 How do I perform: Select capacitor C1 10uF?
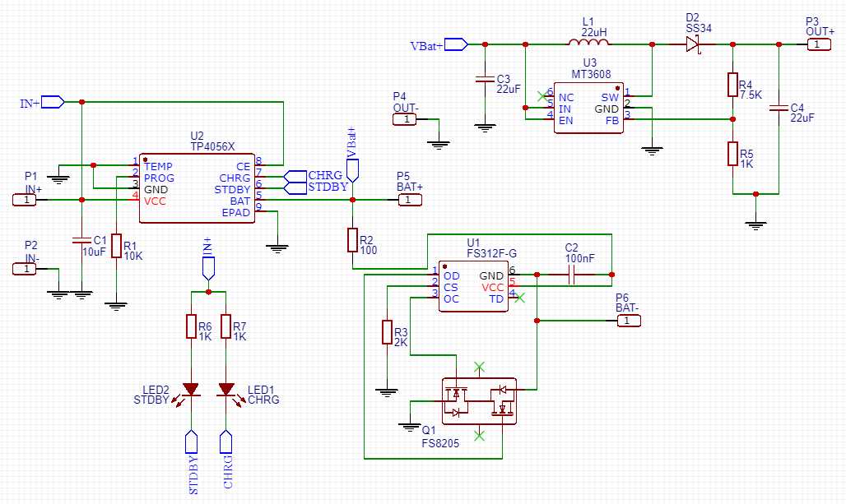(x=81, y=240)
